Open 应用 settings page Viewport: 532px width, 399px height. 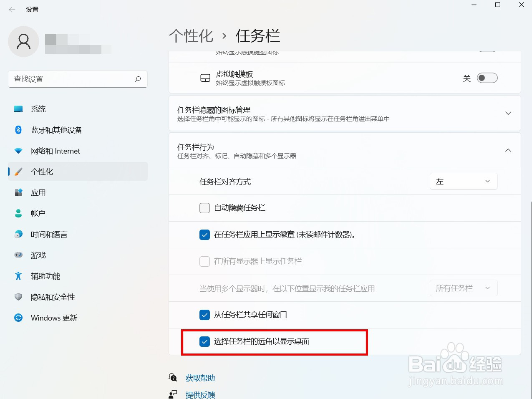(38, 192)
